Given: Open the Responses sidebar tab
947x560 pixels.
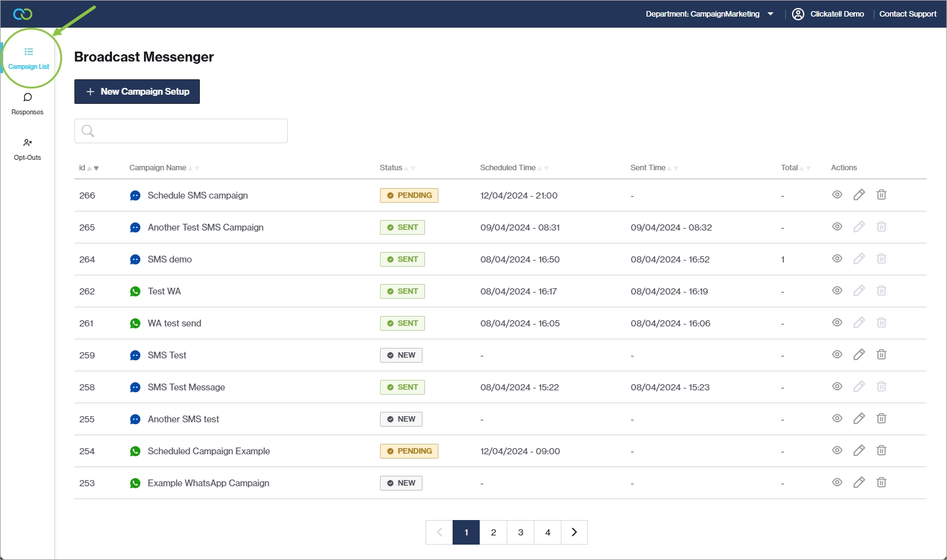Looking at the screenshot, I should [28, 104].
